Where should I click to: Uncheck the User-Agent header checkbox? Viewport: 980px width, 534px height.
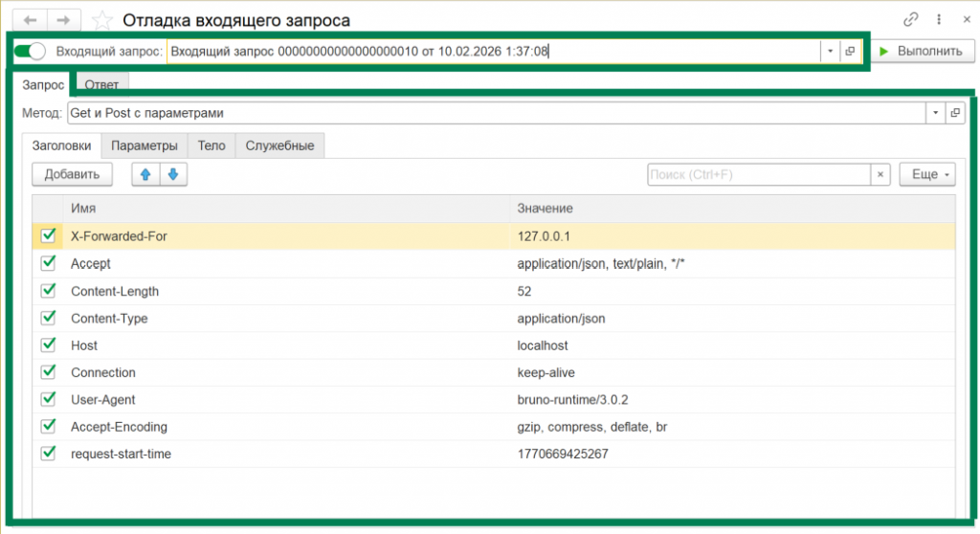click(49, 399)
